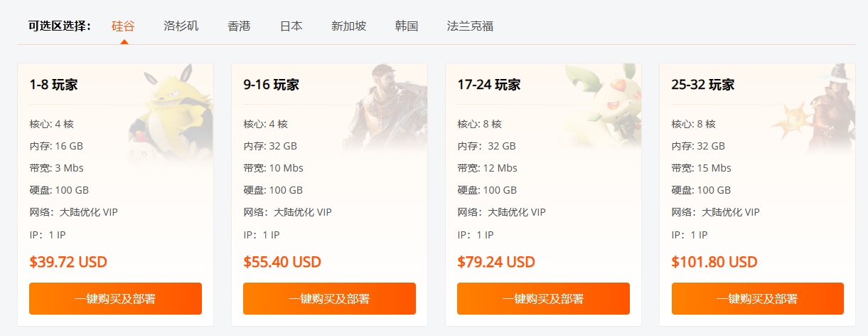Viewport: 868px width, 336px height.
Task: Click the $101.80 USD price
Action: click(x=714, y=262)
